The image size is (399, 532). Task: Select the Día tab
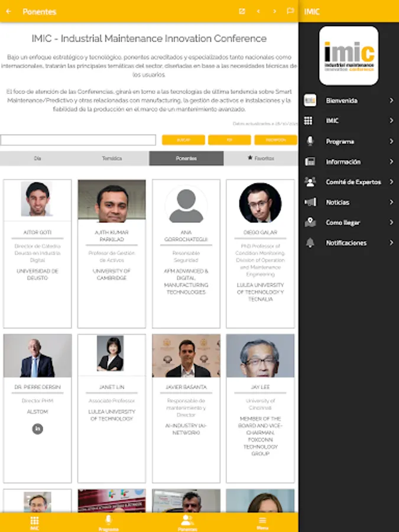pyautogui.click(x=37, y=158)
